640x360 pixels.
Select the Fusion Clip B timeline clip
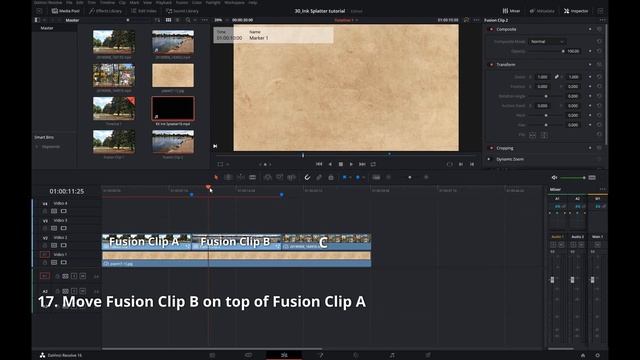[x=236, y=242]
